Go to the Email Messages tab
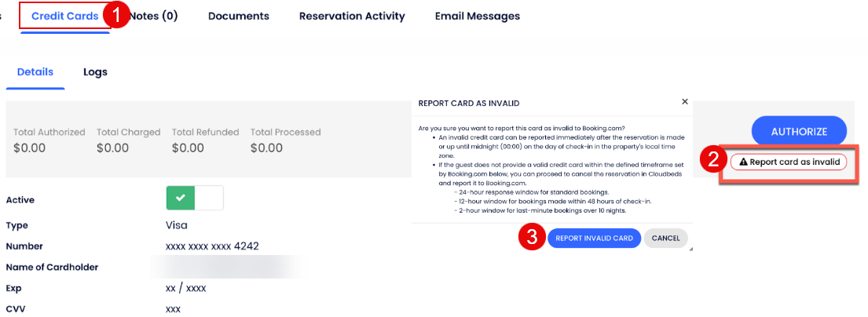The image size is (868, 317). 478,16
